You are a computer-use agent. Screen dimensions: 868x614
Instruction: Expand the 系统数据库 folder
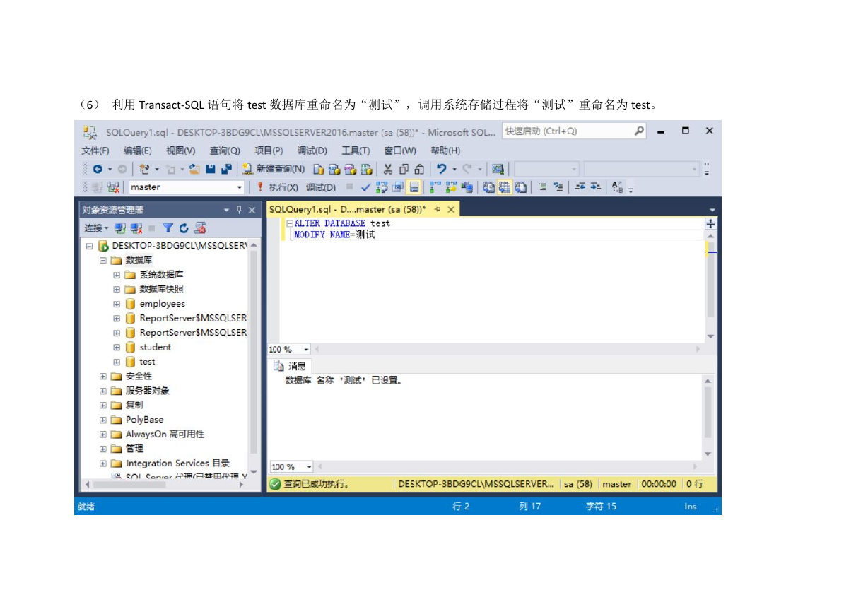[117, 275]
